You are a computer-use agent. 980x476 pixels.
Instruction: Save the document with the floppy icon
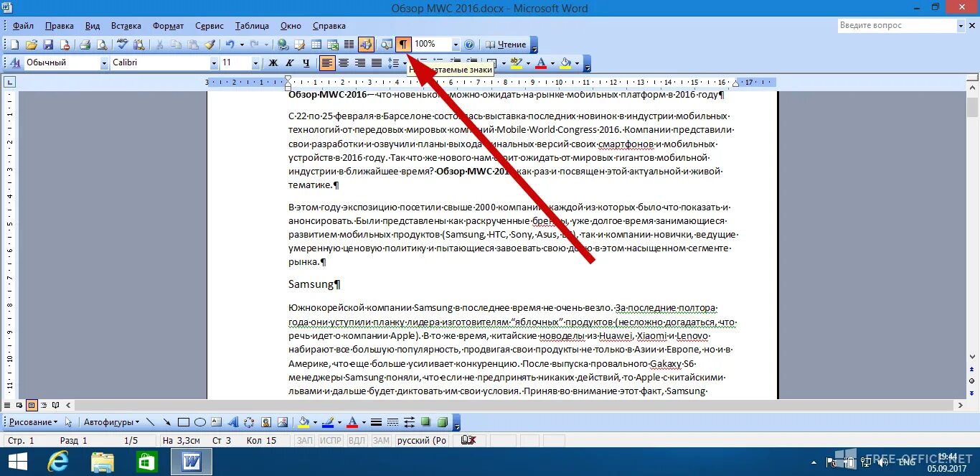coord(48,45)
